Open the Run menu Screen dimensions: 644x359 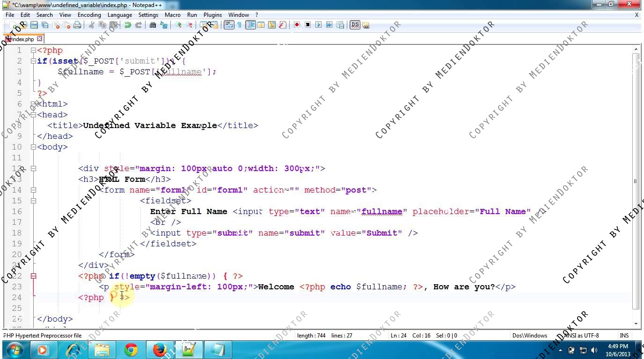coord(192,14)
